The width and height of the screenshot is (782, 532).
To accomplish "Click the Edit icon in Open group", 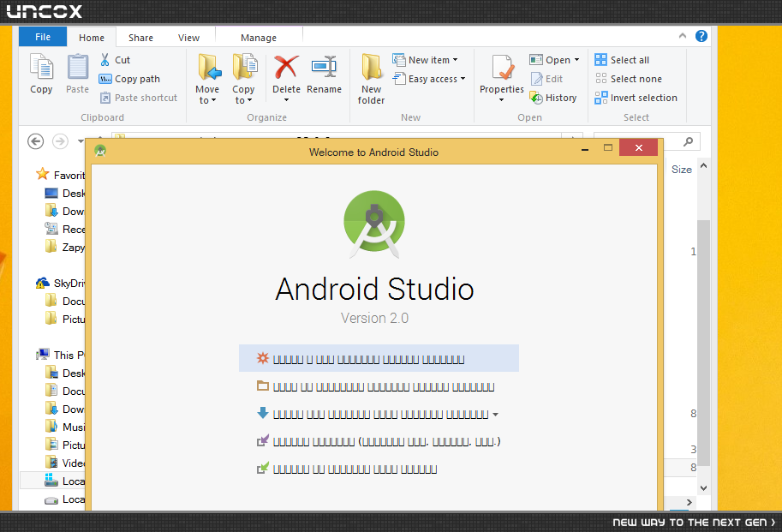I will coord(537,79).
